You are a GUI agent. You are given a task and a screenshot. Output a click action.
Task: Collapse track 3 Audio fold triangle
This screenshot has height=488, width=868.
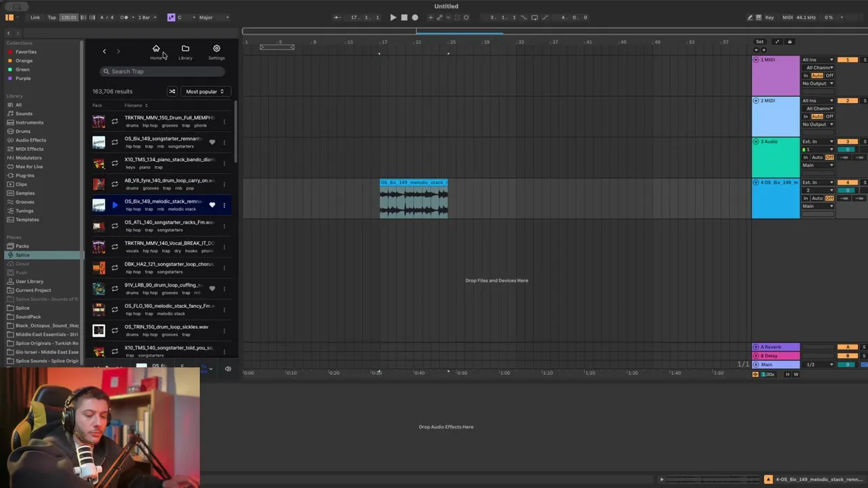coord(756,141)
